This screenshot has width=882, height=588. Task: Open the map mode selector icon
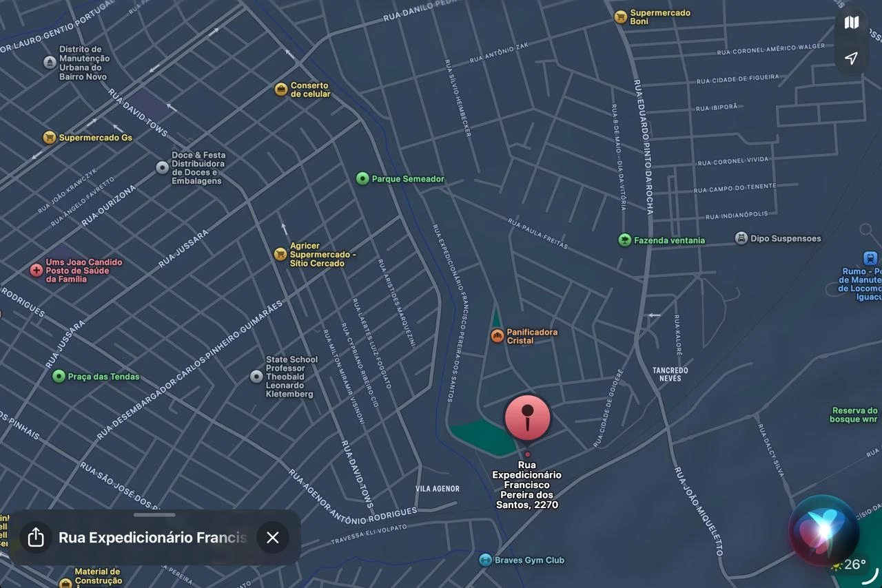[852, 22]
